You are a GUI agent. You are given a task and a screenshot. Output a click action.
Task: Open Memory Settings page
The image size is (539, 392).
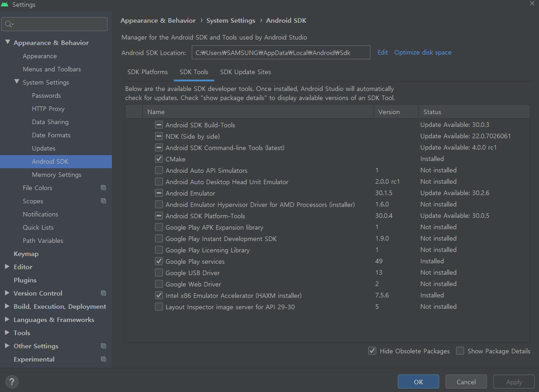point(57,175)
